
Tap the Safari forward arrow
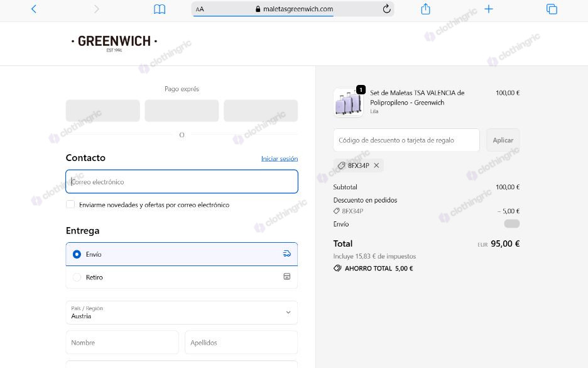[96, 9]
